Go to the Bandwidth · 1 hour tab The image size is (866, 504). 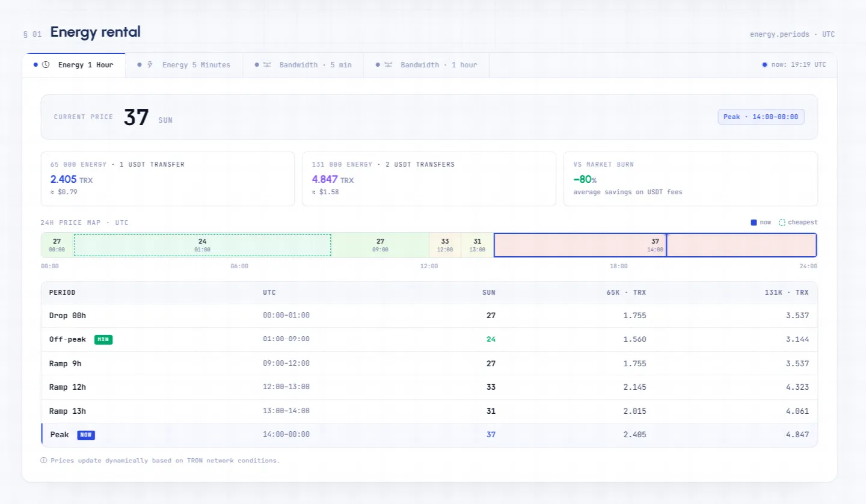[x=426, y=65]
